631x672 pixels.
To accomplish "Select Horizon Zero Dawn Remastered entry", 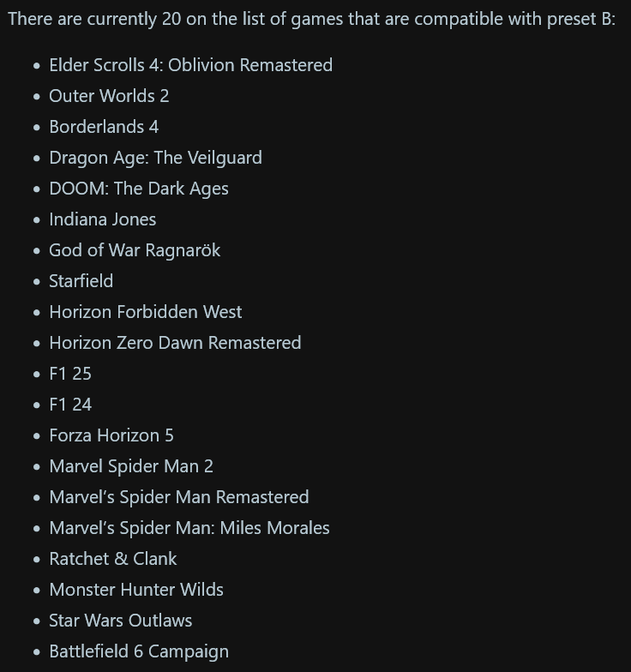I will 175,343.
